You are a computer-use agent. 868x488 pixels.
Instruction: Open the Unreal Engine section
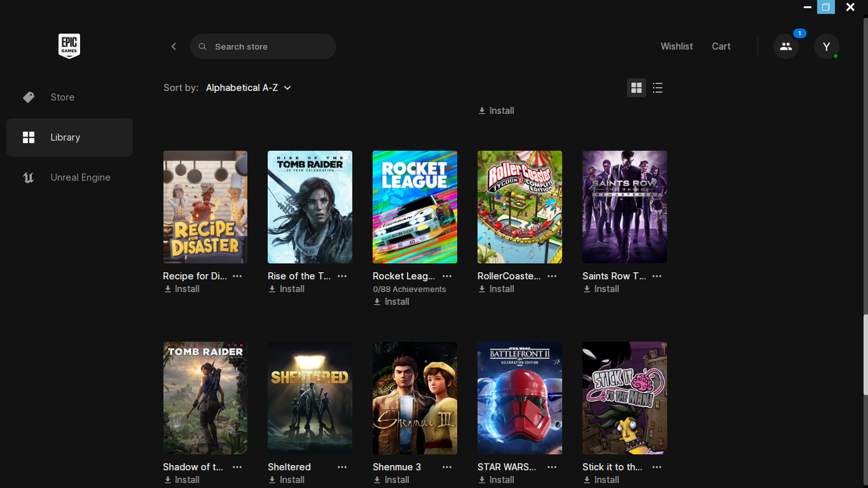70,177
